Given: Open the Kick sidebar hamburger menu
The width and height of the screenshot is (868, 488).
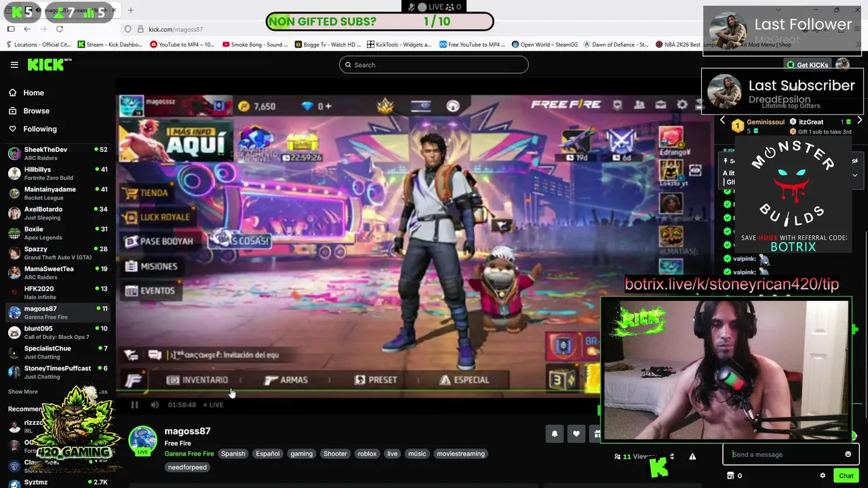Looking at the screenshot, I should [14, 65].
